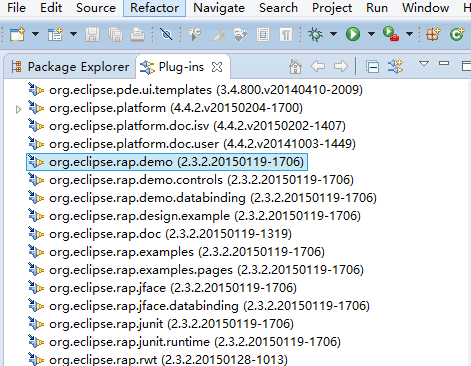
Task: Select org.eclipse.rap.rwt plug-in
Action: 158,359
